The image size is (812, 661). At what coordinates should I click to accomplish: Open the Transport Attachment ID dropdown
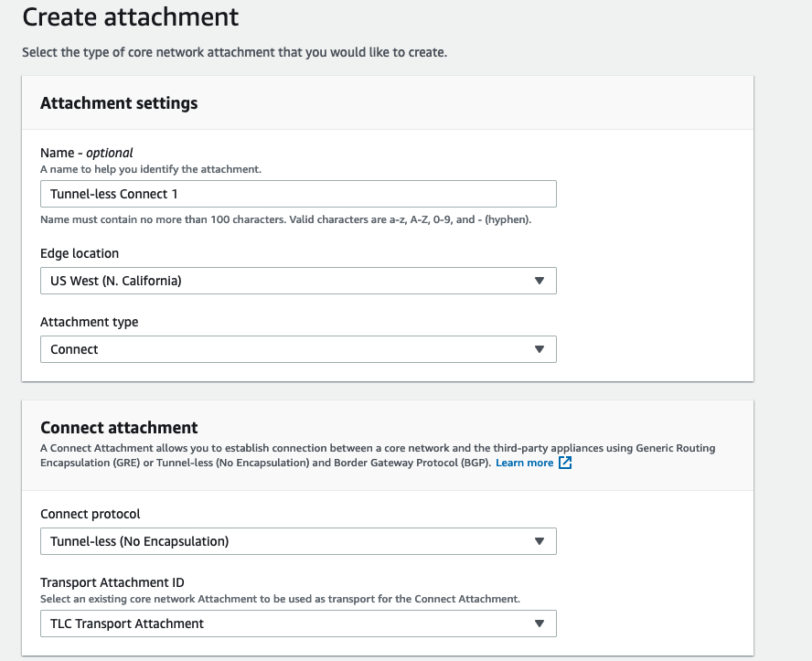(297, 624)
